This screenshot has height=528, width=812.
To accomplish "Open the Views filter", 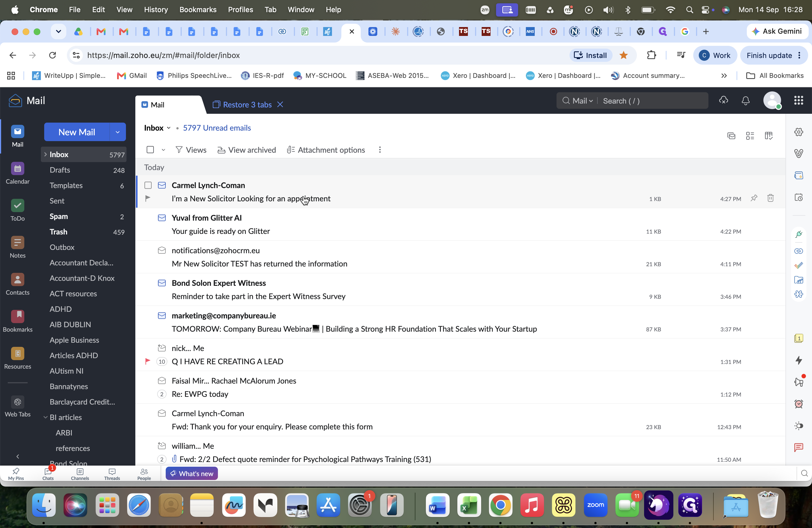I will pos(191,150).
